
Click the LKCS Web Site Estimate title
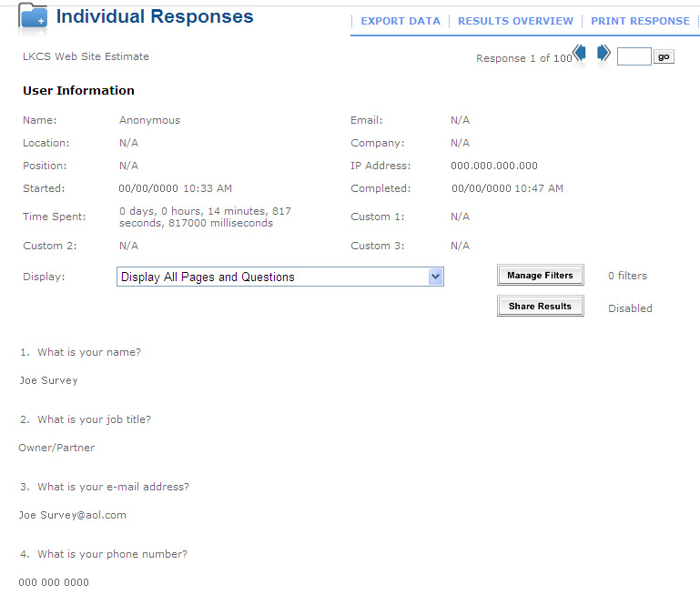pyautogui.click(x=86, y=56)
